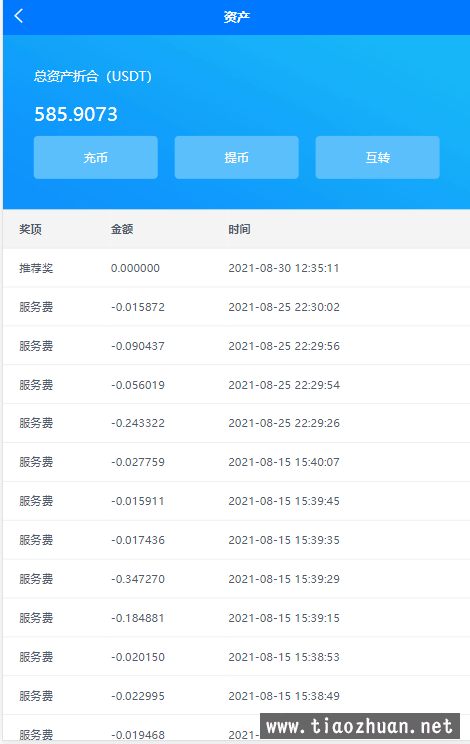Screen dimensions: 470x744
Task: Click 服务费 in the -0.347270 row
Action: pyautogui.click(x=36, y=579)
